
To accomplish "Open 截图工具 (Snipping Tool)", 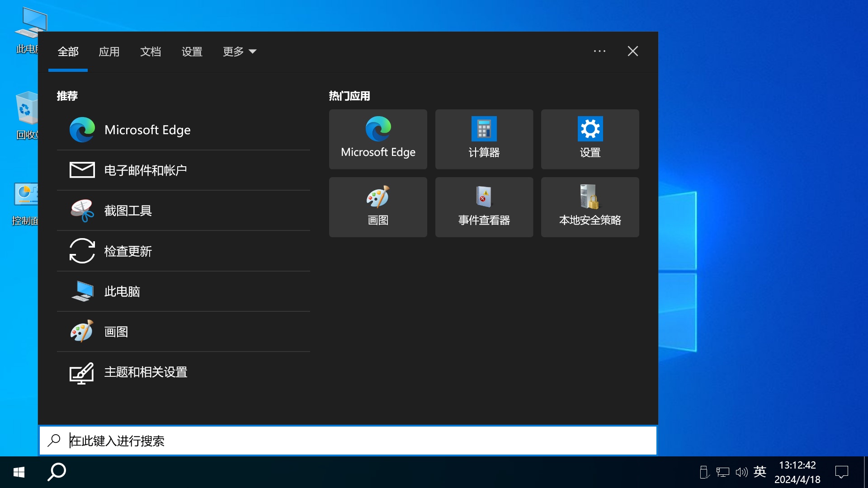I will 127,210.
